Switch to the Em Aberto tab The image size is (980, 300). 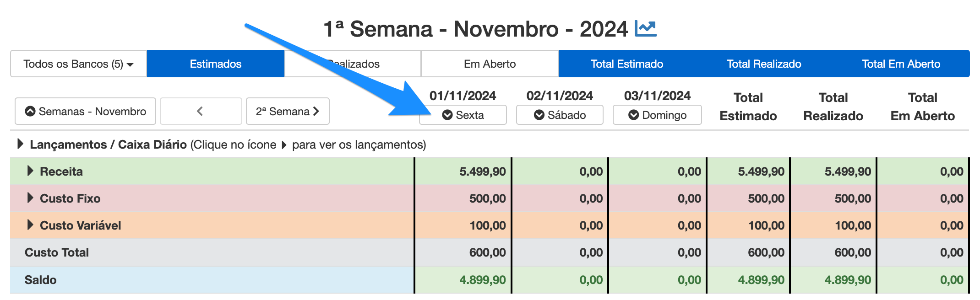pyautogui.click(x=490, y=64)
